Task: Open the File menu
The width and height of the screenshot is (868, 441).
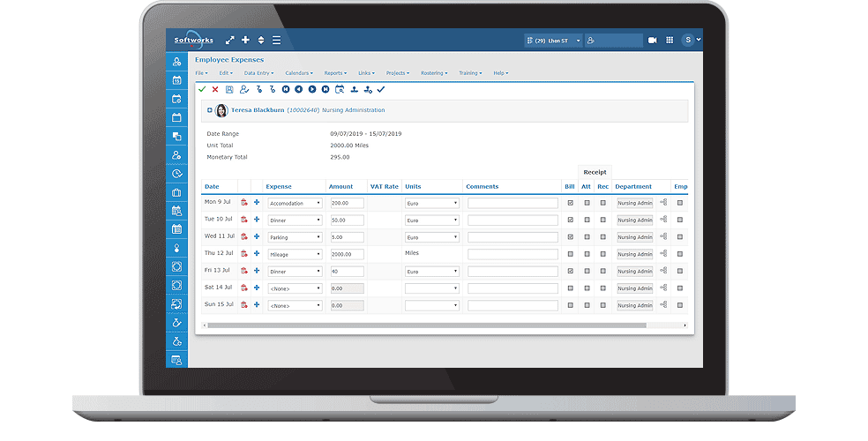Action: tap(201, 73)
